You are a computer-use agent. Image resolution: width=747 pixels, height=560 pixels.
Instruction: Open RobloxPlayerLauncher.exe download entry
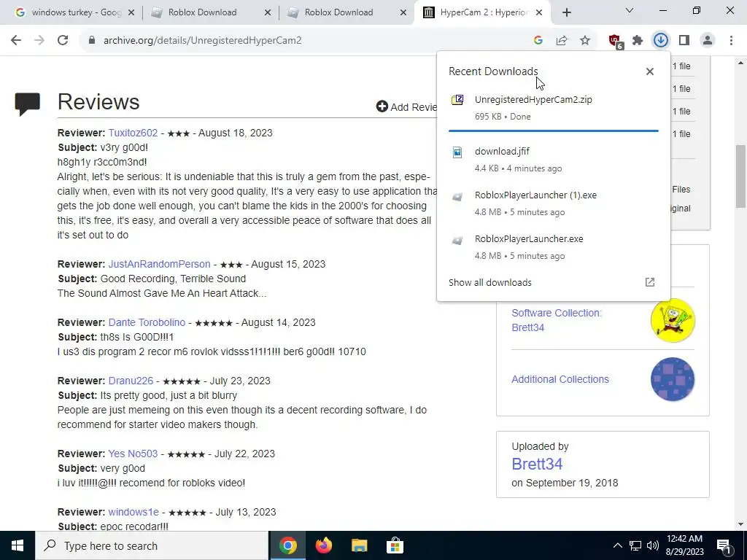click(x=553, y=247)
